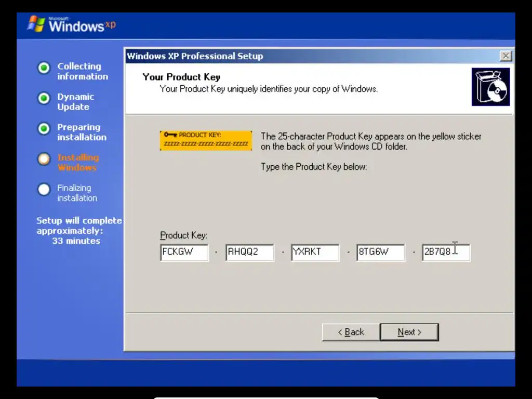
Task: Click the 'Collecting information' label
Action: tap(83, 71)
